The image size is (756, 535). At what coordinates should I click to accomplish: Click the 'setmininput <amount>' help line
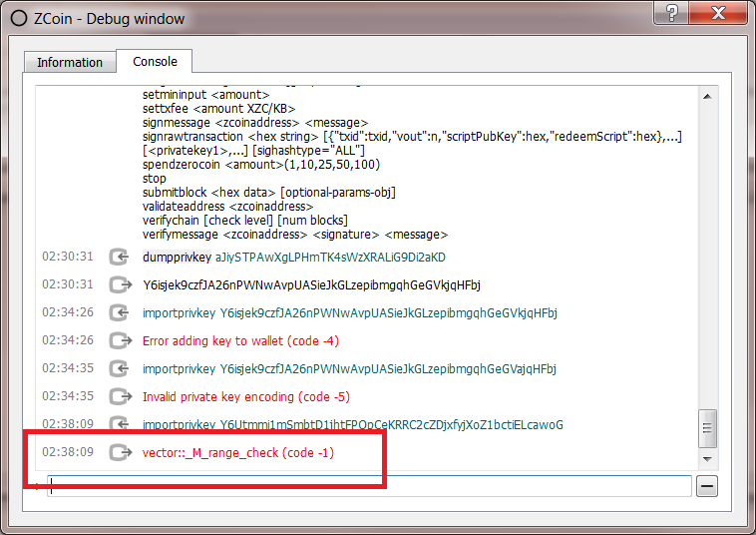coord(205,95)
